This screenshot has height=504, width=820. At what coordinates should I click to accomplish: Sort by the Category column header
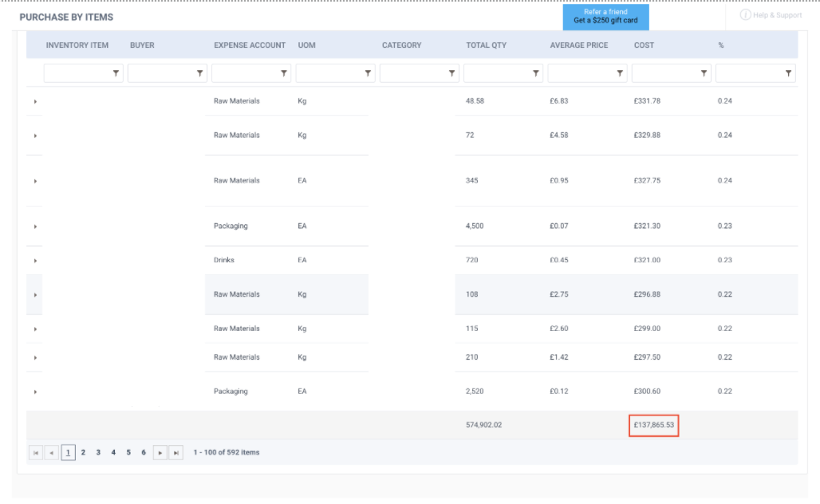[x=402, y=45]
